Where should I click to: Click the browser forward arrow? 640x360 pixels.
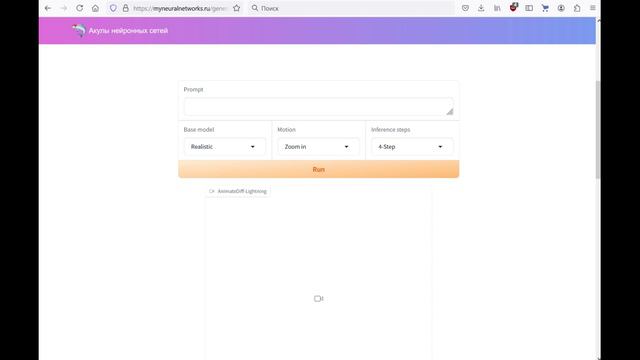(64, 8)
